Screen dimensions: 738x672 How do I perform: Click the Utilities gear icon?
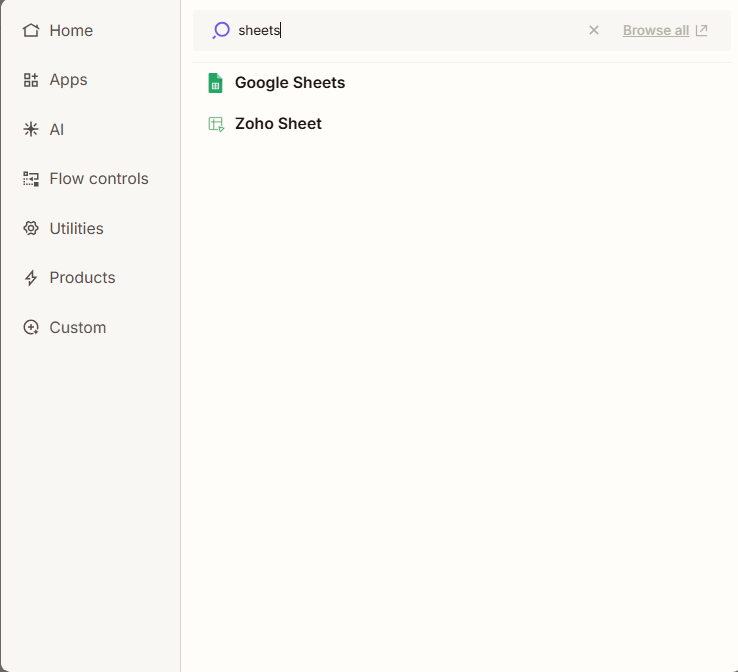[x=31, y=228]
